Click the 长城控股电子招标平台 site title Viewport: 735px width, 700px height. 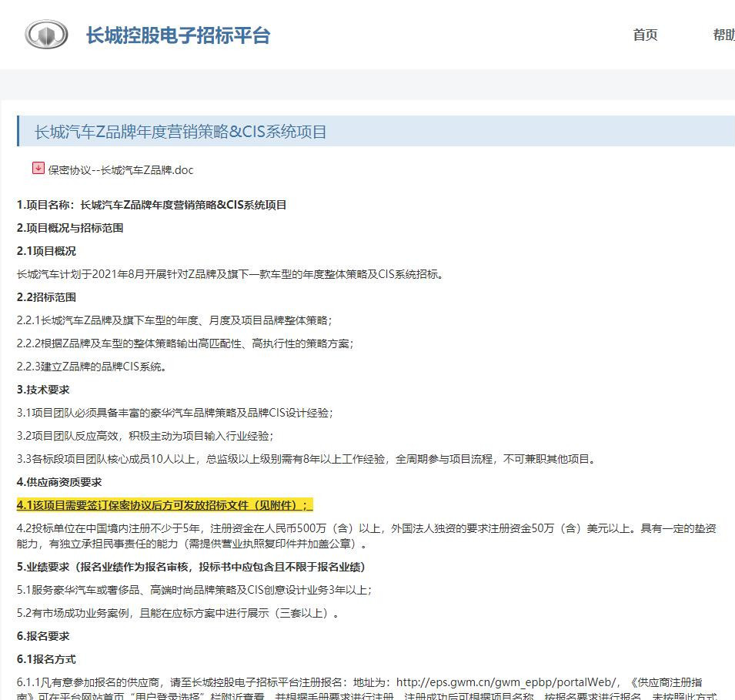(x=178, y=35)
